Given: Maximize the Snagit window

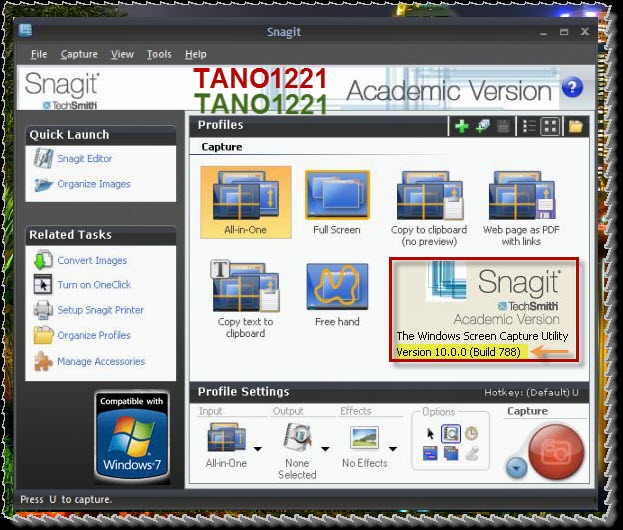Looking at the screenshot, I should pyautogui.click(x=564, y=32).
